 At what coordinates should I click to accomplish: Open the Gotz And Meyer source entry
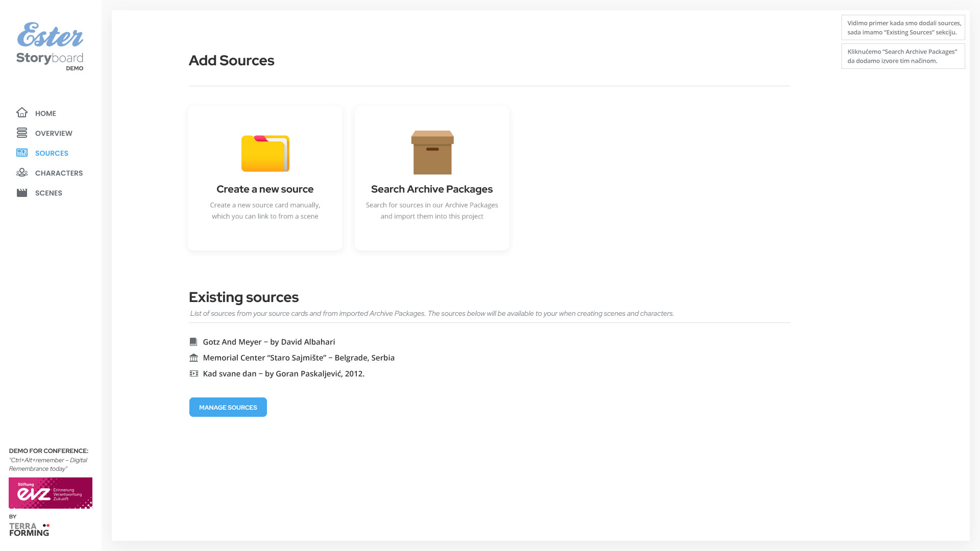point(269,342)
